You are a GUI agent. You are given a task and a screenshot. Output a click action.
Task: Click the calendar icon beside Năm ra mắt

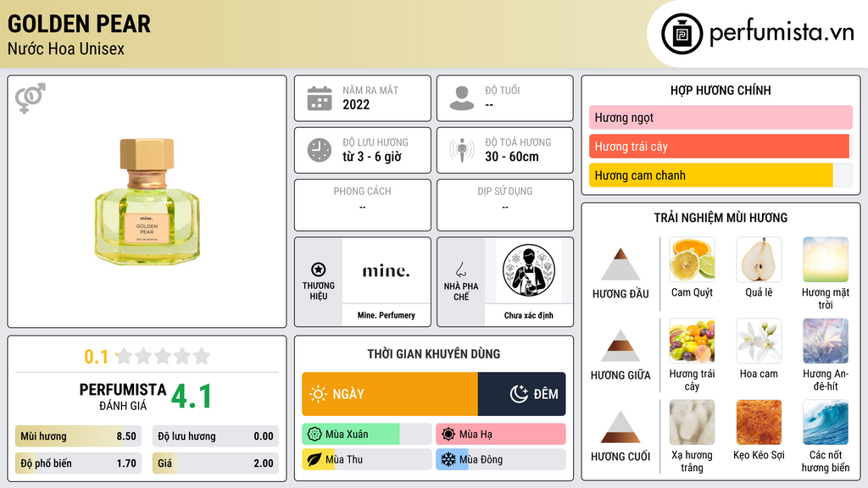click(320, 98)
